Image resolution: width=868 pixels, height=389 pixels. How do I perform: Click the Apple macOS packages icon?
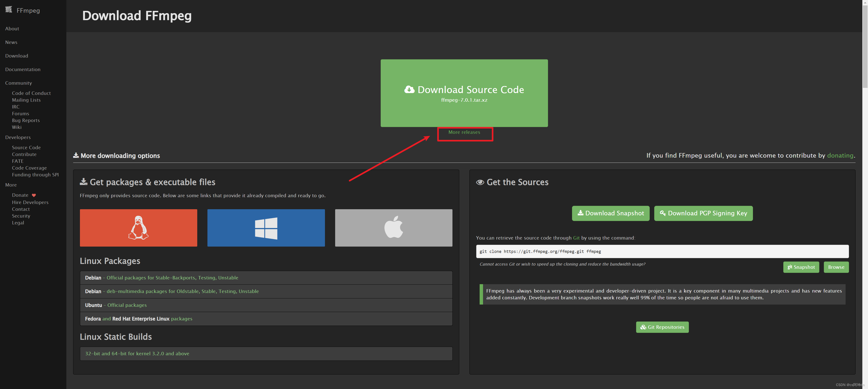pyautogui.click(x=394, y=227)
